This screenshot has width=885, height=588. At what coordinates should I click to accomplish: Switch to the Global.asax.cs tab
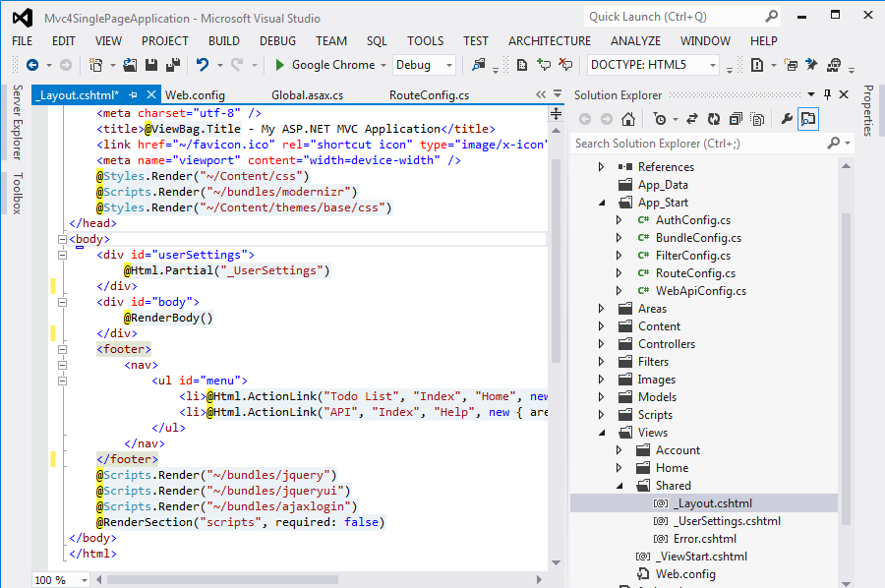click(x=307, y=95)
